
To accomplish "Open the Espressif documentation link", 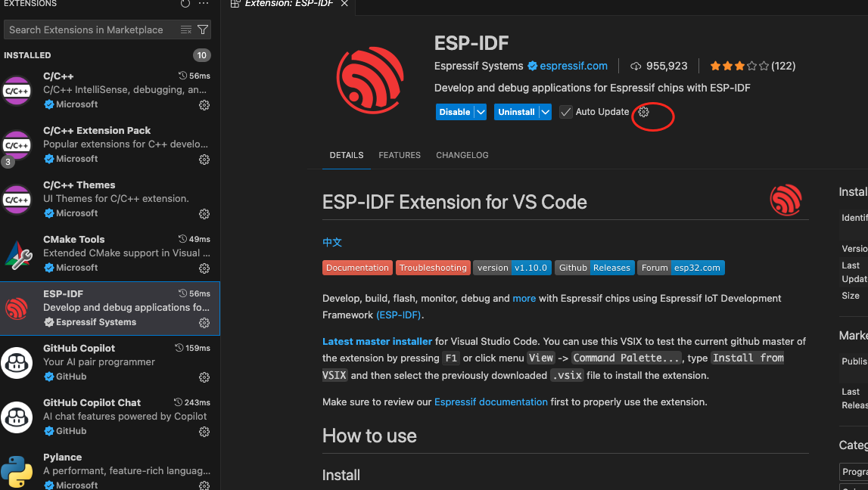I will coord(491,402).
